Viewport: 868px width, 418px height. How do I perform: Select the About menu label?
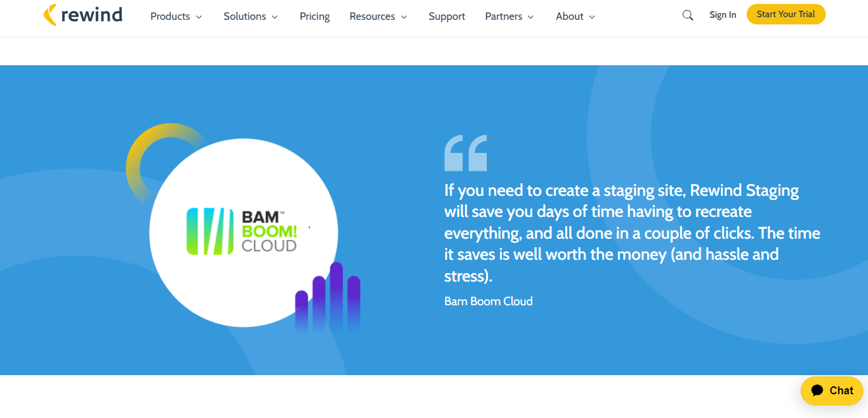[569, 16]
